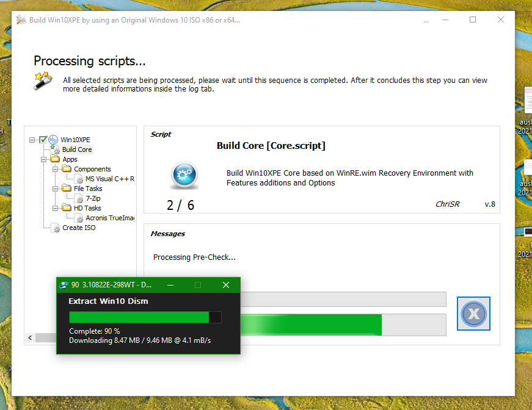Close the Build Win10XPE window

point(501,20)
